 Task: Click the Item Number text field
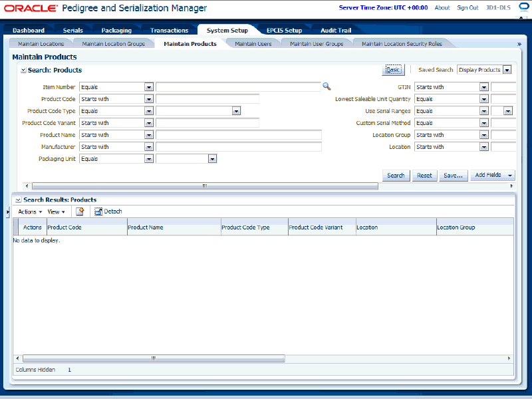[x=238, y=87]
